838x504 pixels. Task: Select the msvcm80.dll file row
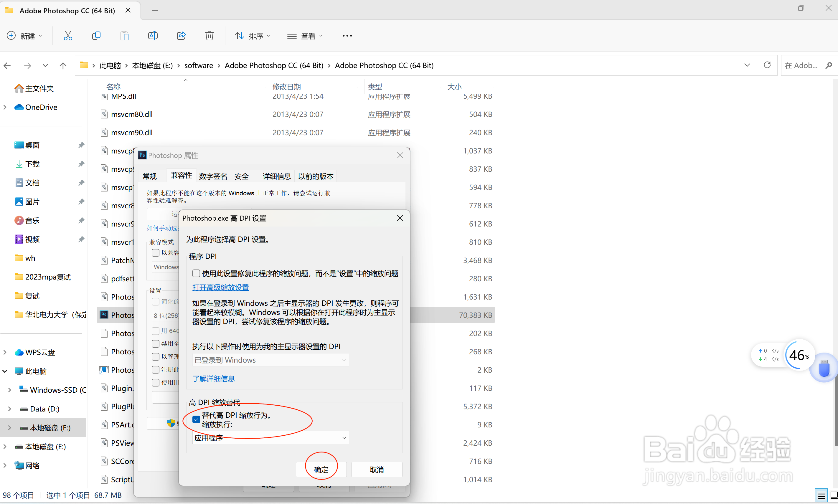(296, 115)
